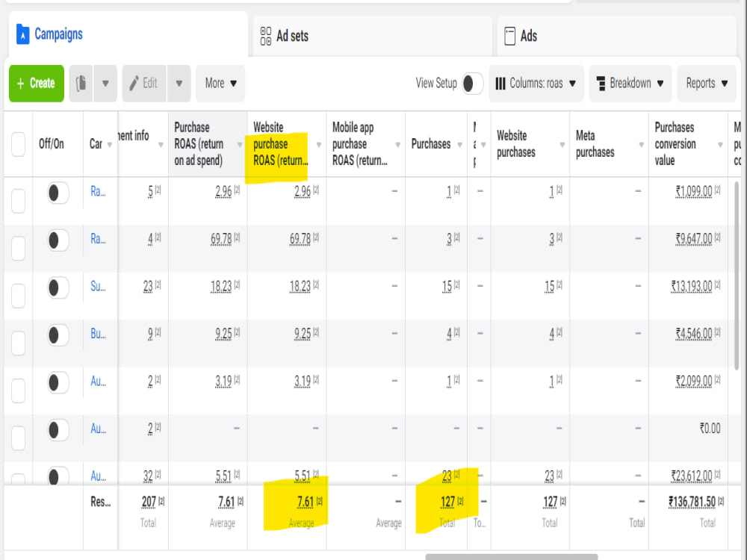The height and width of the screenshot is (560, 747).
Task: Click the columns bars icon on Columns button
Action: coord(502,84)
